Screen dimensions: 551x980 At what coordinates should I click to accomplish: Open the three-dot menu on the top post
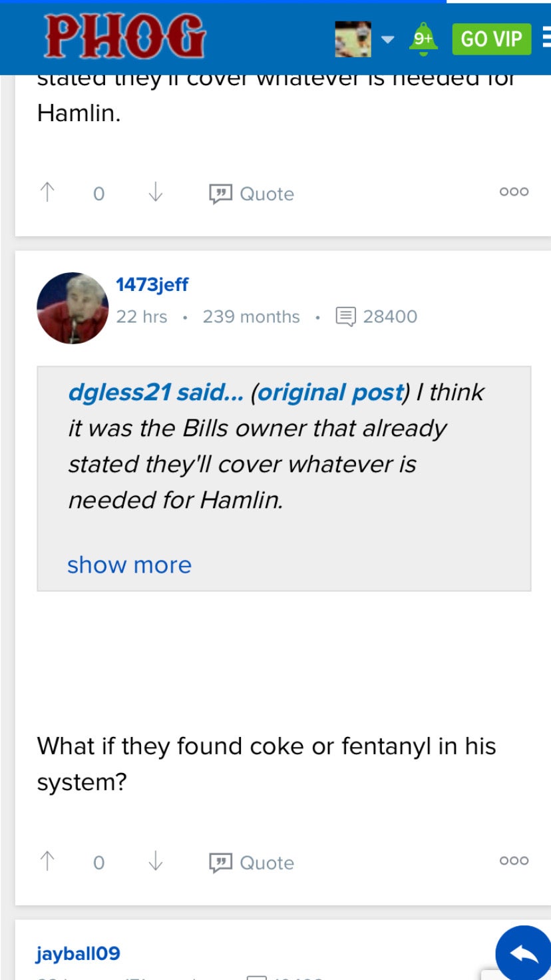pos(512,191)
